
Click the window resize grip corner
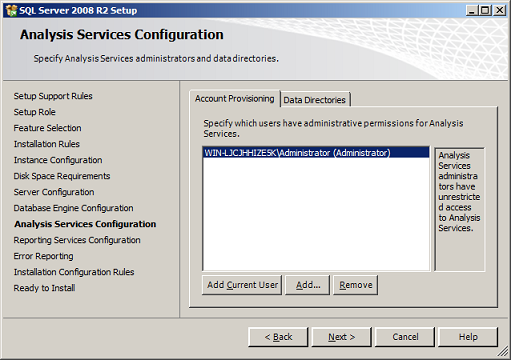point(503,351)
